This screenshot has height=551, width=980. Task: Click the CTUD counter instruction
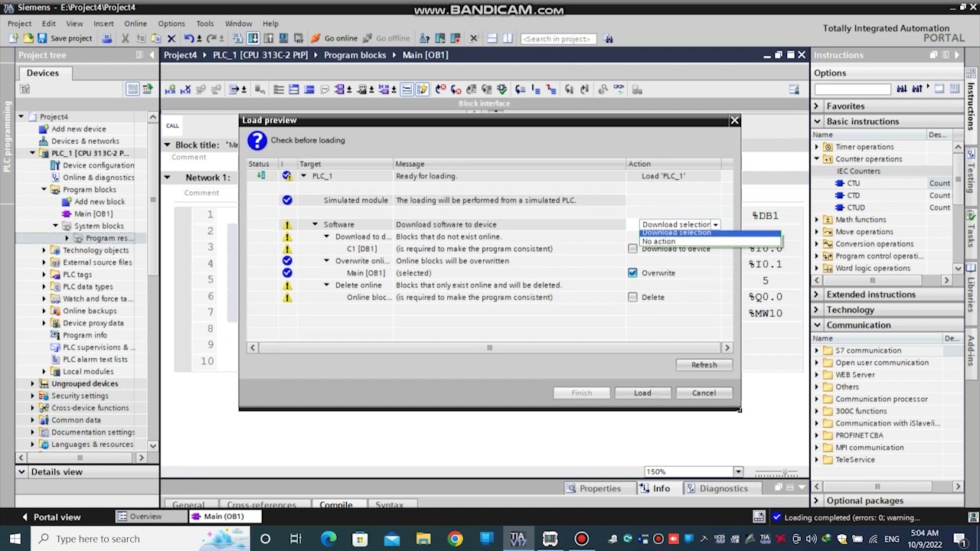click(855, 207)
